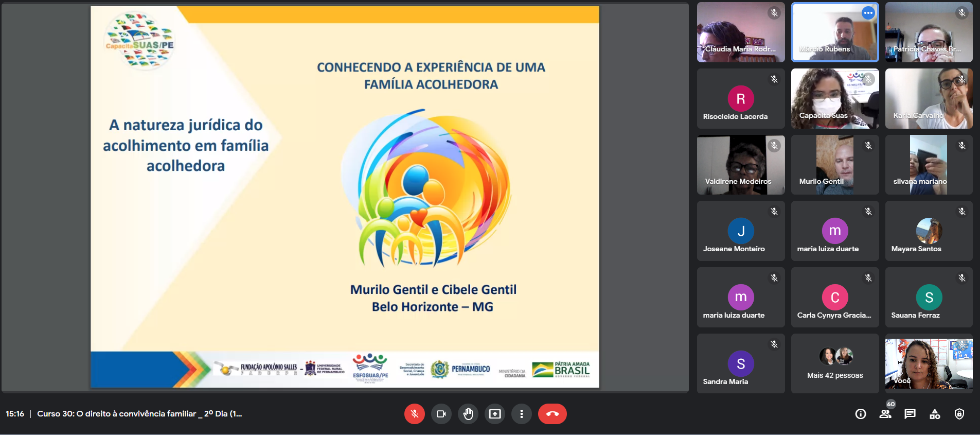
Task: Select Murilo Gentil's video tile
Action: (834, 165)
